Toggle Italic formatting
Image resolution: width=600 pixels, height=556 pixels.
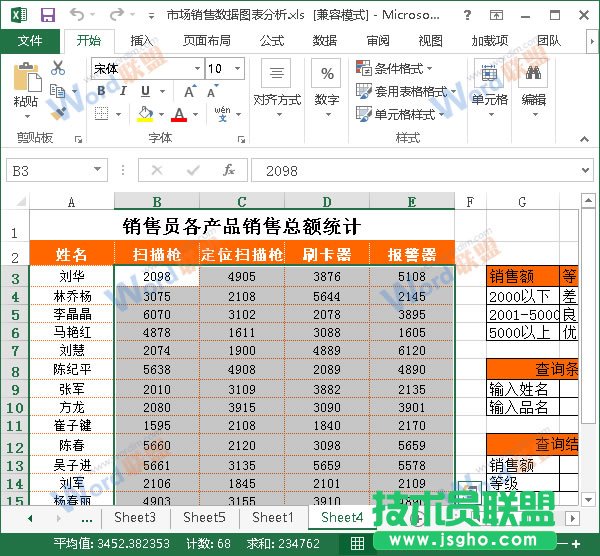point(123,91)
